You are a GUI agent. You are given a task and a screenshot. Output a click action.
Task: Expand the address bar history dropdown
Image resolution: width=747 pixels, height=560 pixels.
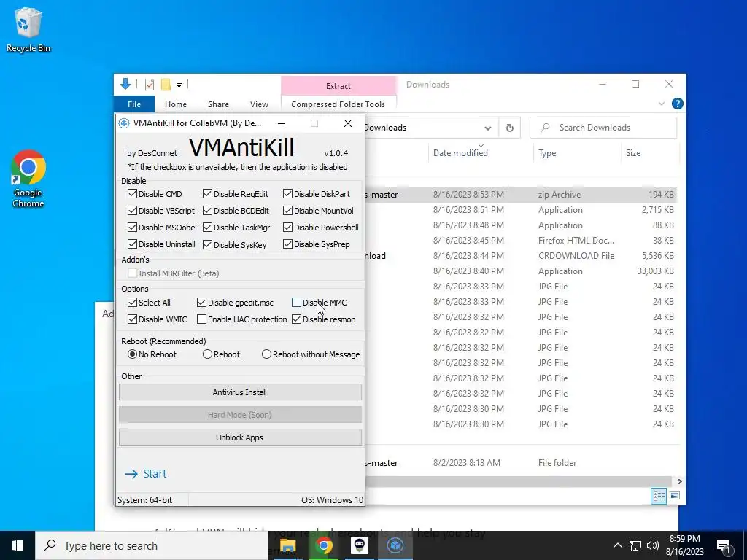point(488,128)
